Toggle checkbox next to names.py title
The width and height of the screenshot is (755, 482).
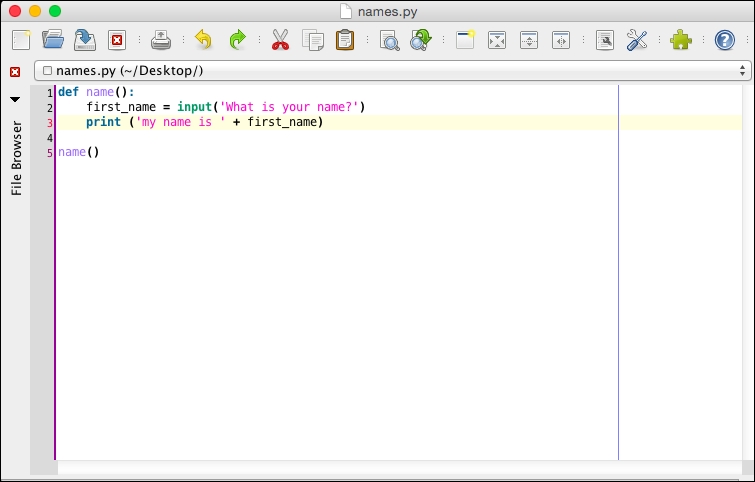47,71
